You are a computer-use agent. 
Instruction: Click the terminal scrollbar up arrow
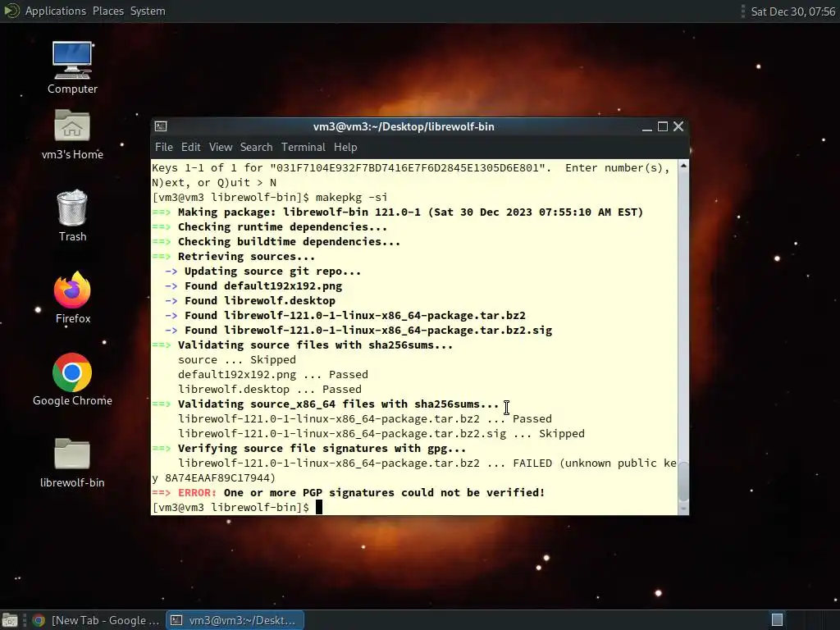(x=683, y=166)
